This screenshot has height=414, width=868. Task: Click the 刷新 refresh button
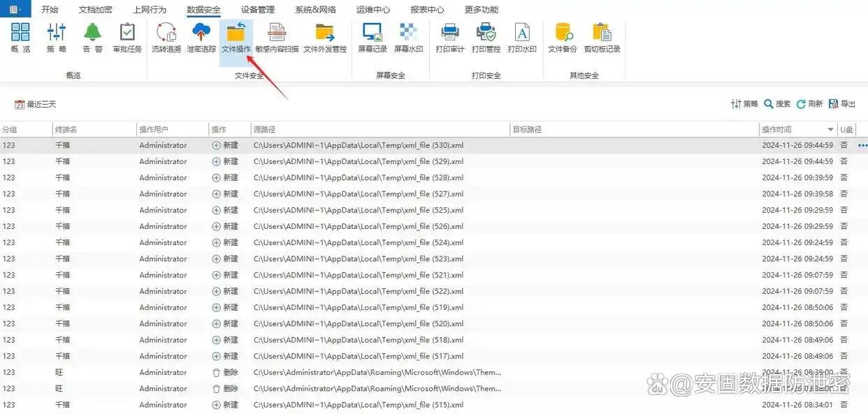(810, 104)
